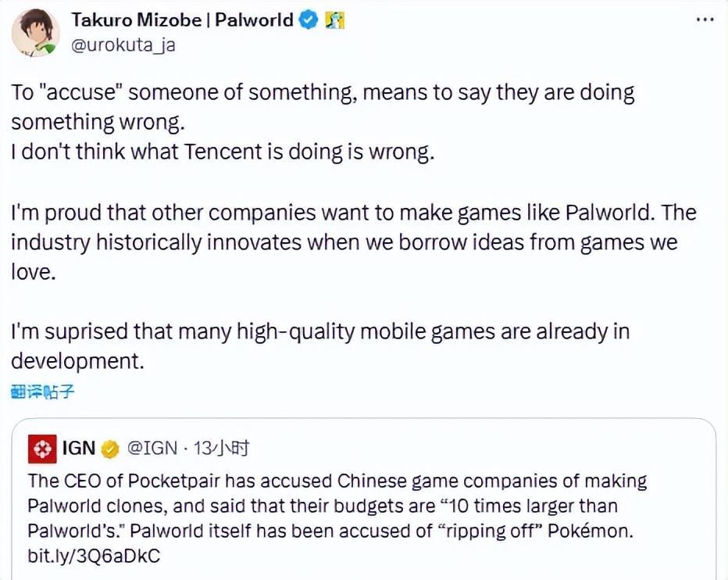
Task: Click the paragraph starting 'I'm proud that other'
Action: 353,242
